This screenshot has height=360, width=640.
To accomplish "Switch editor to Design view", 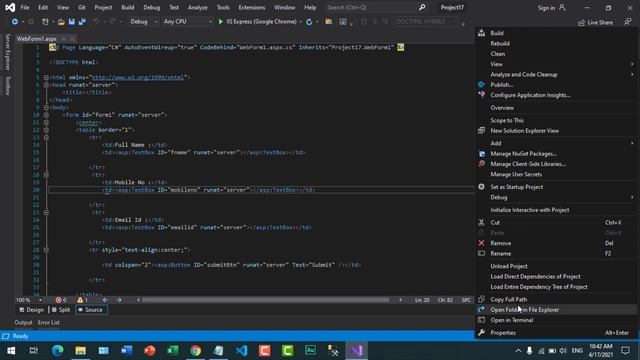I will [31, 310].
